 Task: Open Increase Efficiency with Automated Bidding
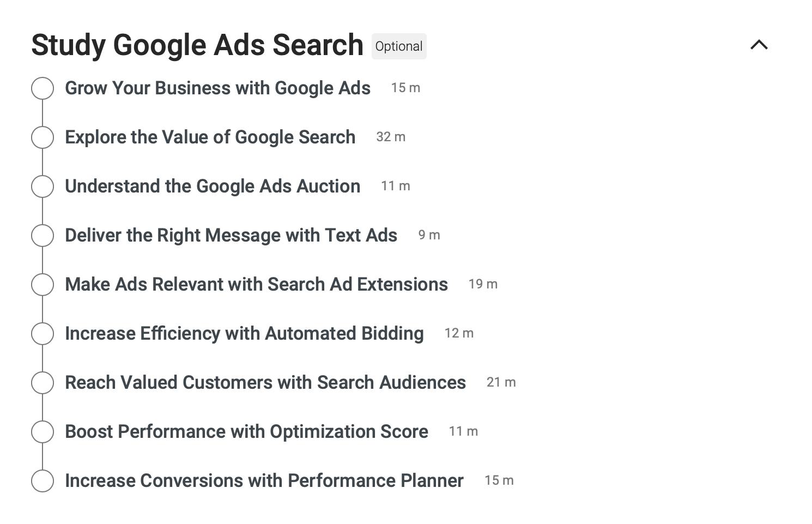pos(244,334)
